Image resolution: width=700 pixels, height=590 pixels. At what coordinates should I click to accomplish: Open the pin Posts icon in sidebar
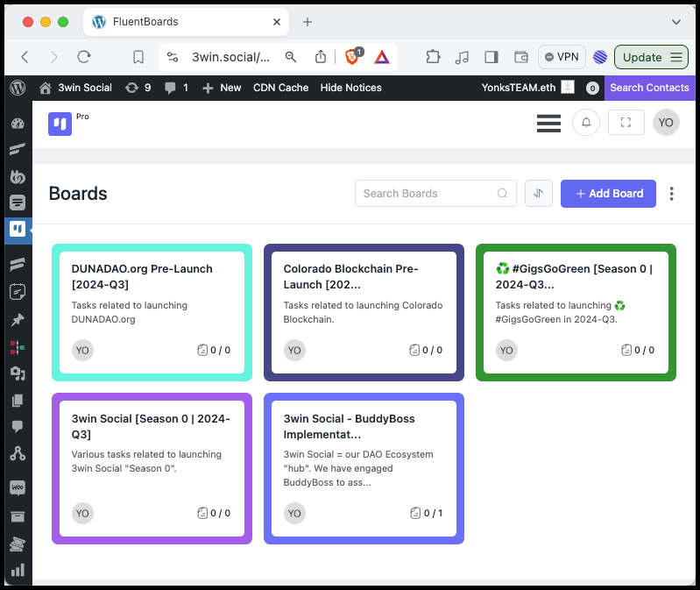click(18, 320)
